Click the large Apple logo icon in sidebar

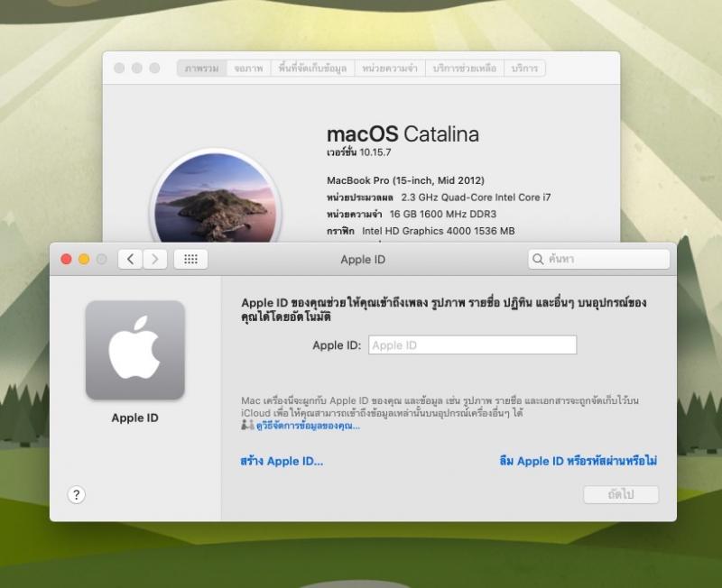point(134,350)
